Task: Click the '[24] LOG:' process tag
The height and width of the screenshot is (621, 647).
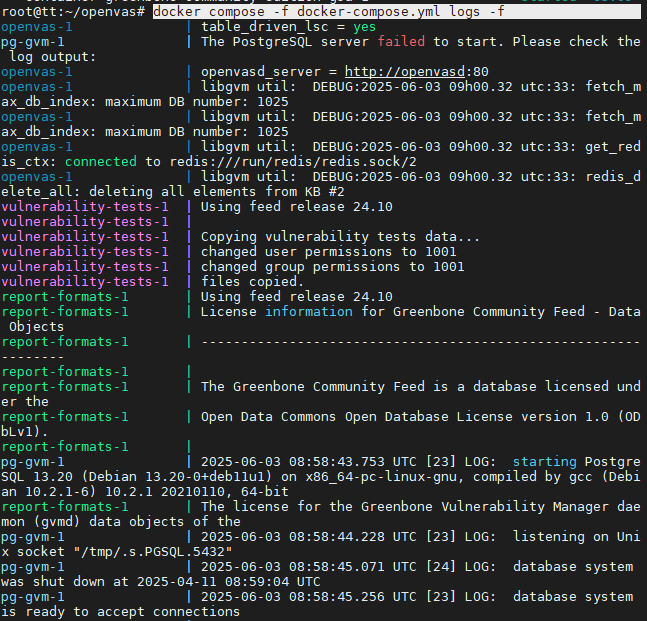Action: click(460, 567)
